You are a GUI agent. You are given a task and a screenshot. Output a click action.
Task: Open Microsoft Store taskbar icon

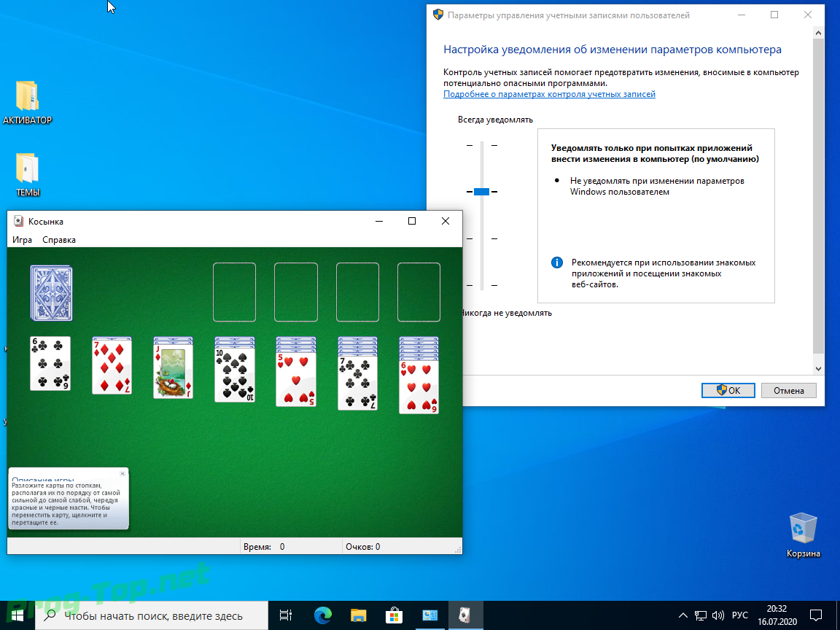[394, 615]
